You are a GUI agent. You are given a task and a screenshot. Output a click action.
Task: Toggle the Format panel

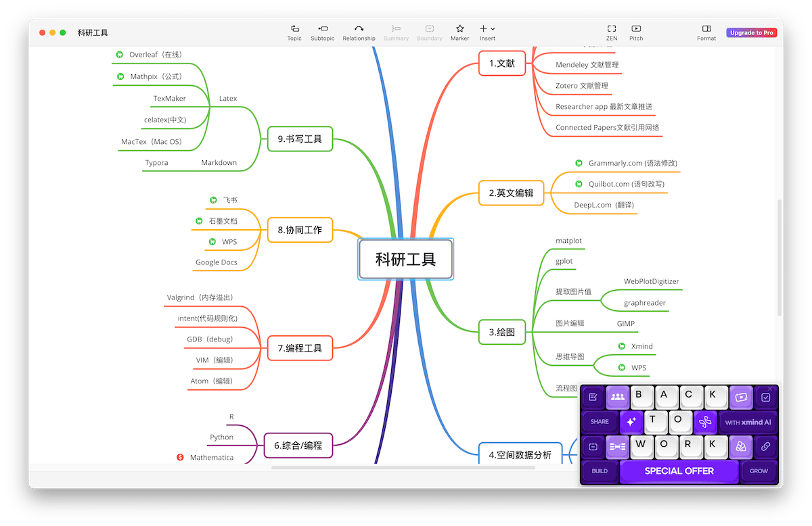coord(706,32)
